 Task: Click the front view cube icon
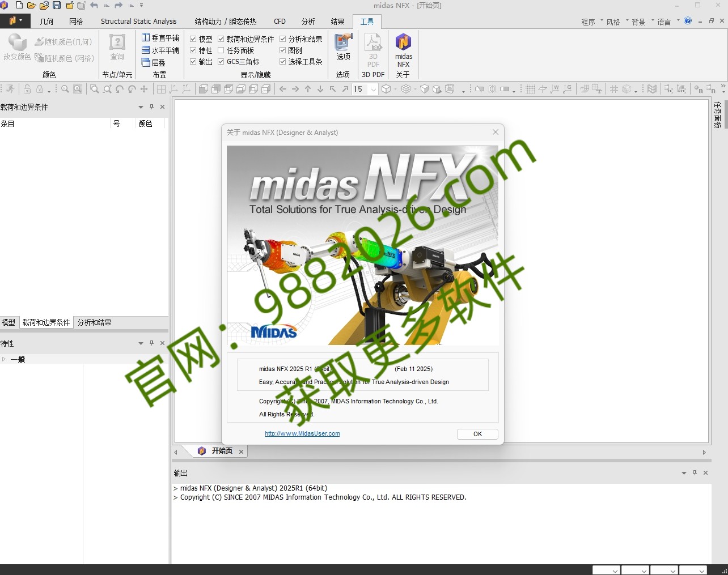[204, 89]
